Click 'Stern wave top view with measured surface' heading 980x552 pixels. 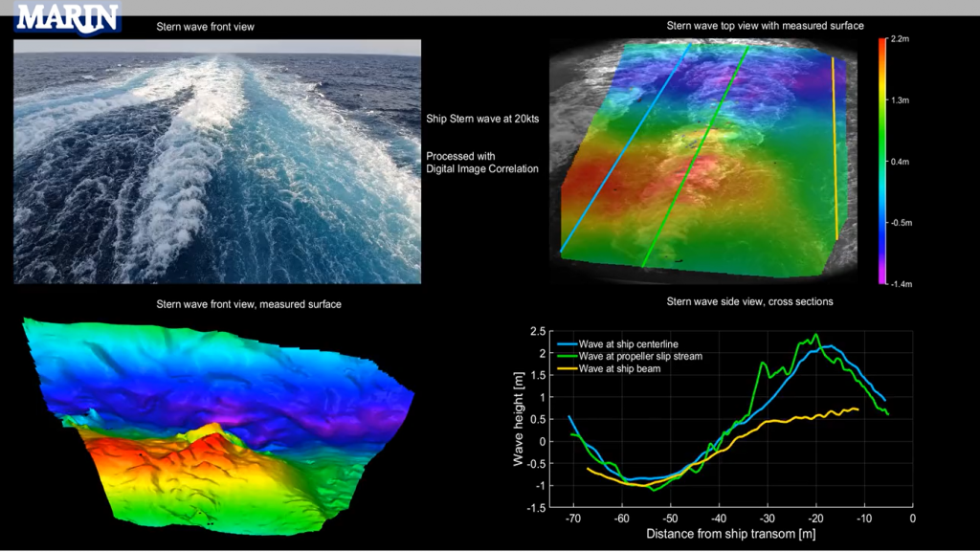(765, 26)
